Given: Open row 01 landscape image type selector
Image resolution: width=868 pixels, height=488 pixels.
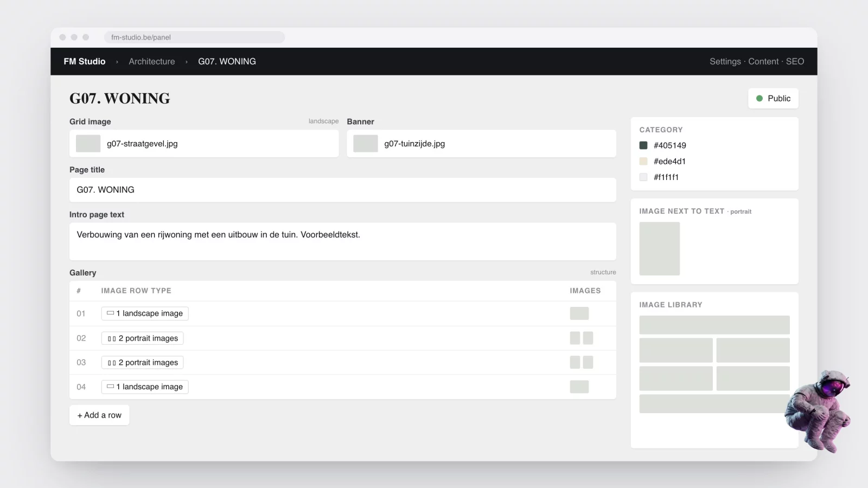Looking at the screenshot, I should coord(145,313).
